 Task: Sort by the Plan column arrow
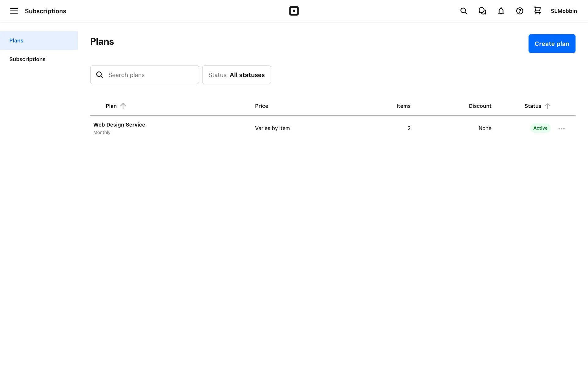123,106
